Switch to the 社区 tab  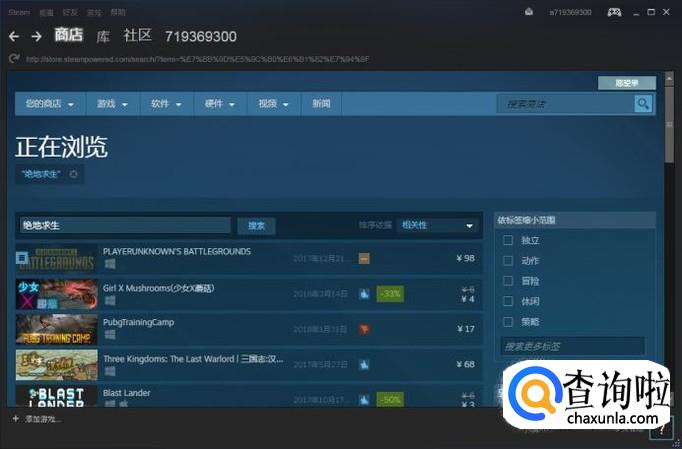tap(137, 36)
